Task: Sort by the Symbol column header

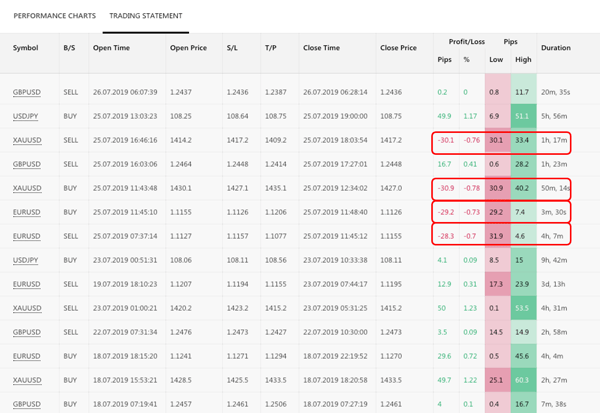Action: pos(25,48)
